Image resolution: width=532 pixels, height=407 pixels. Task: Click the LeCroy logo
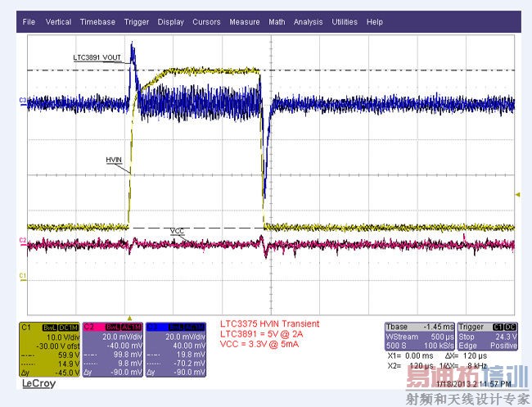[x=38, y=383]
